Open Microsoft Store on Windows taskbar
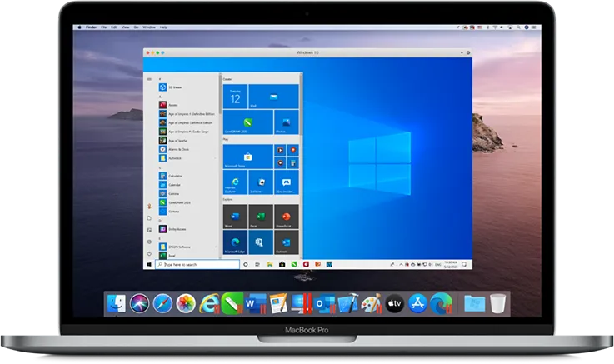This screenshot has height=364, width=614. pos(282,265)
